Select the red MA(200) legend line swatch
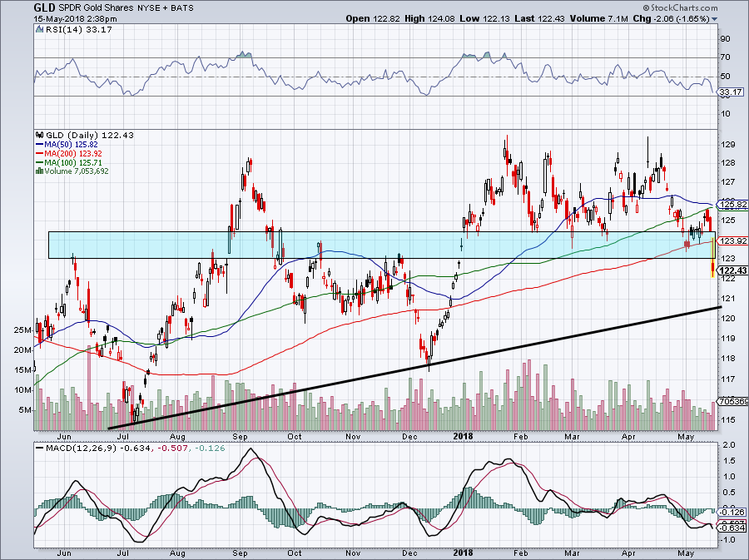 tap(40, 153)
